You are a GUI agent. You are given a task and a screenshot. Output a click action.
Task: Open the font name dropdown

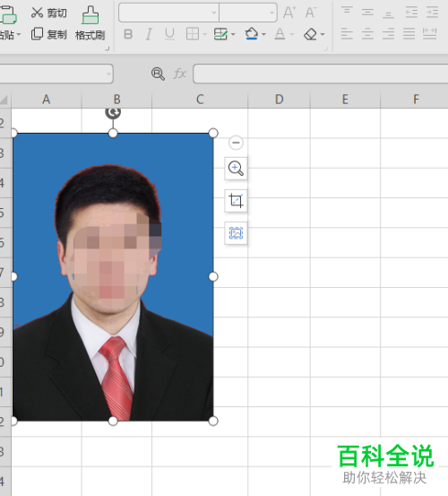[x=214, y=13]
